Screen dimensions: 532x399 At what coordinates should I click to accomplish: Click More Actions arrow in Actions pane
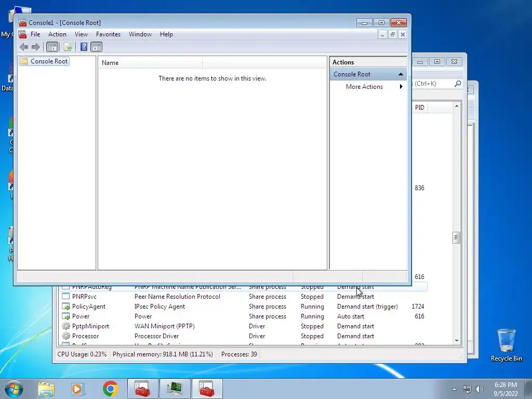(x=401, y=87)
